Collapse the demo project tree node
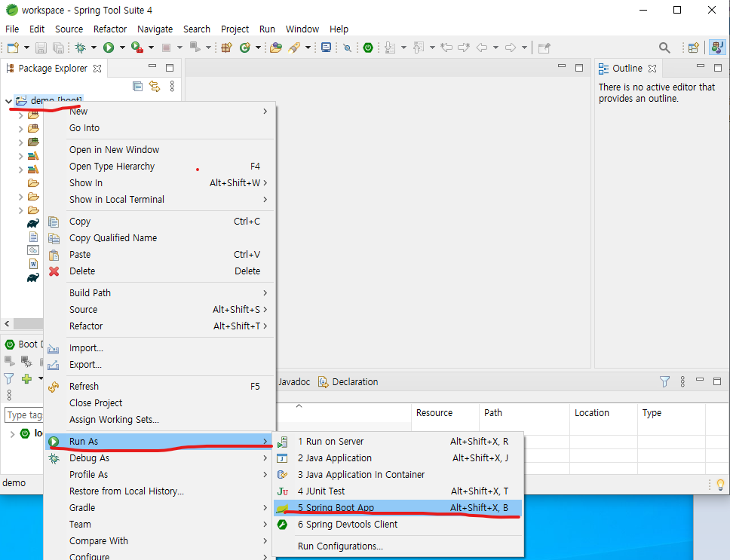The height and width of the screenshot is (560, 730). click(8, 101)
